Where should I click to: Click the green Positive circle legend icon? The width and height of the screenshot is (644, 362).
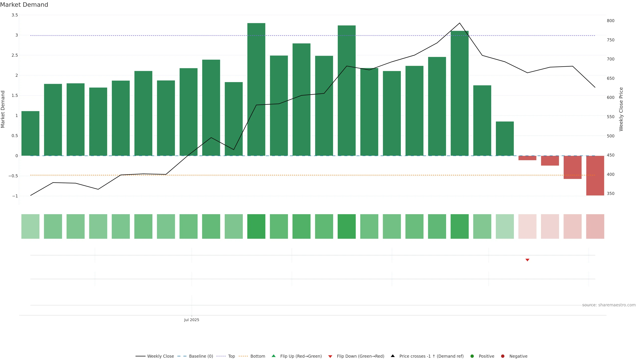coord(472,356)
